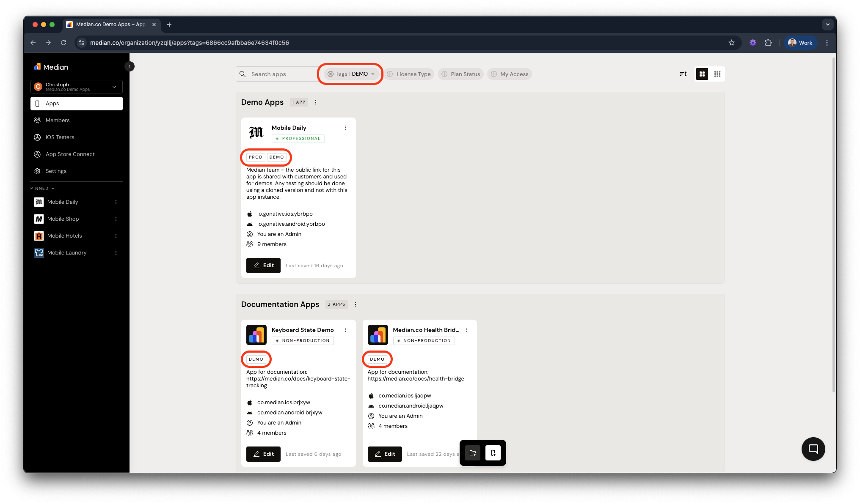Switch to large grid view

click(x=702, y=74)
